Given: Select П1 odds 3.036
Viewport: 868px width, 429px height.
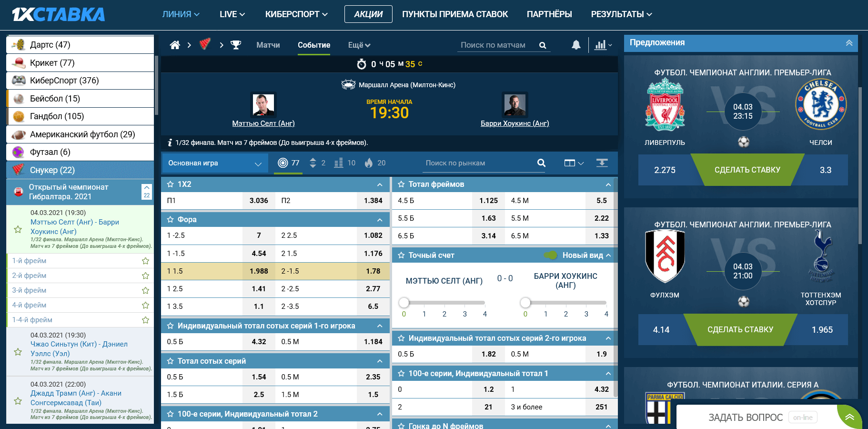Looking at the screenshot, I should (x=259, y=201).
